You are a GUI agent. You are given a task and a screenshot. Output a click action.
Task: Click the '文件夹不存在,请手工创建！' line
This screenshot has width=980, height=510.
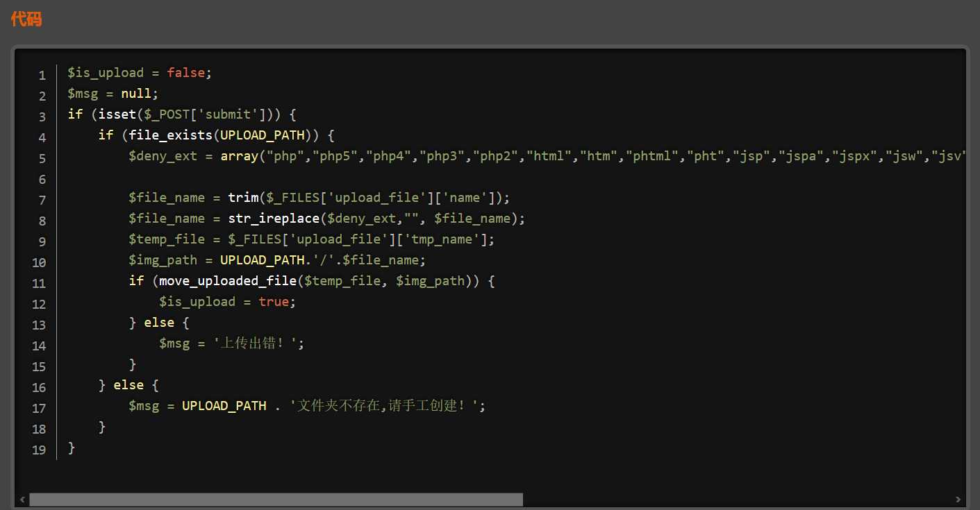[307, 406]
